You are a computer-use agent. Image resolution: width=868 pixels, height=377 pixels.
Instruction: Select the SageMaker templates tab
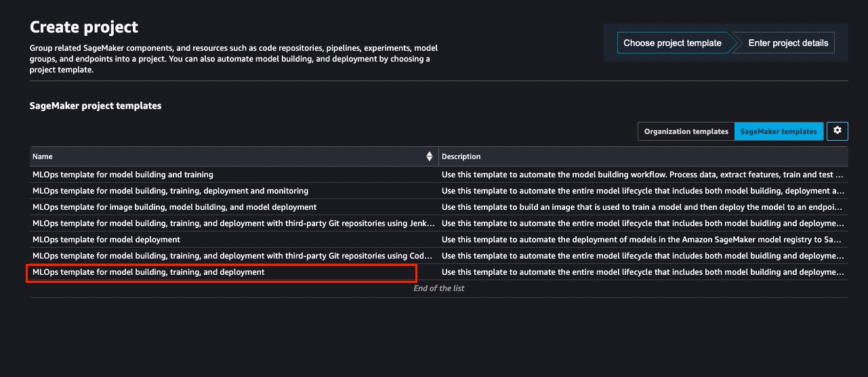pyautogui.click(x=779, y=131)
